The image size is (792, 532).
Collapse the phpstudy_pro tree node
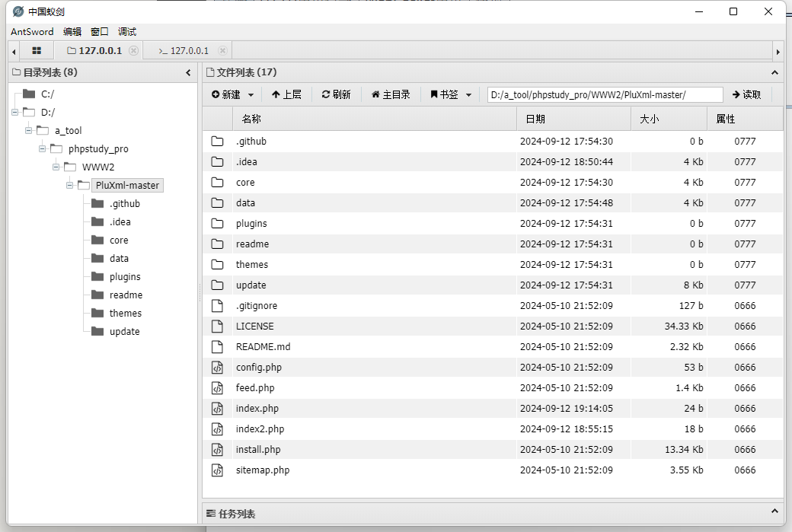(43, 148)
